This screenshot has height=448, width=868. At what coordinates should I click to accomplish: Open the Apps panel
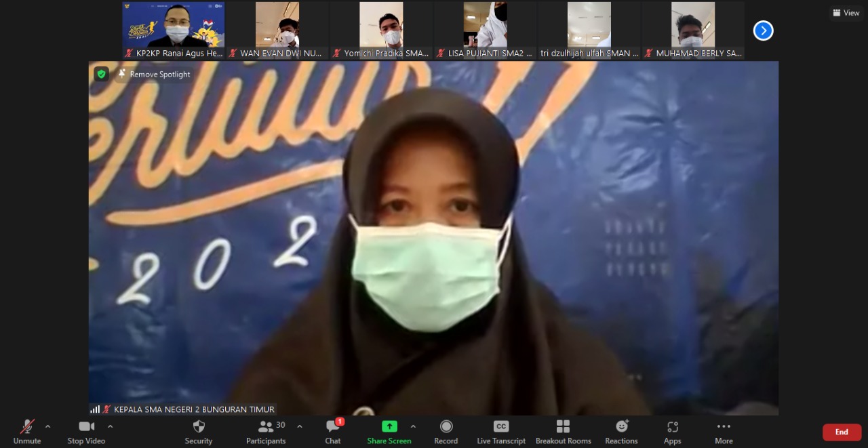(672, 431)
